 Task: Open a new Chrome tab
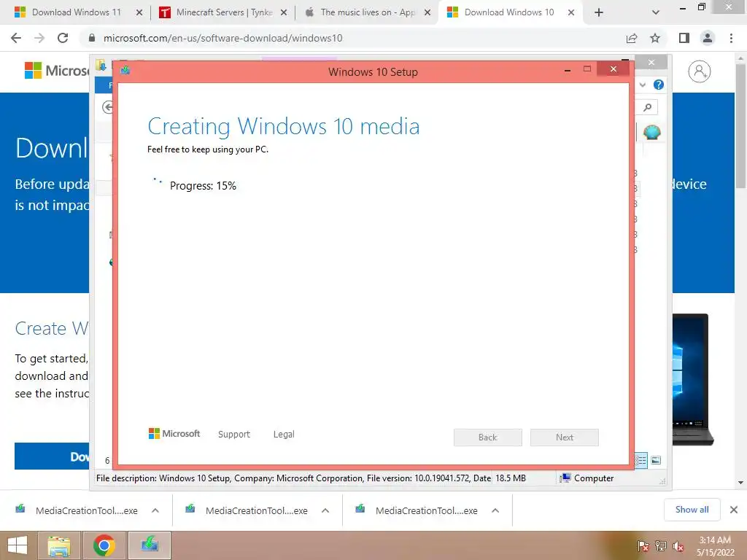coord(599,12)
